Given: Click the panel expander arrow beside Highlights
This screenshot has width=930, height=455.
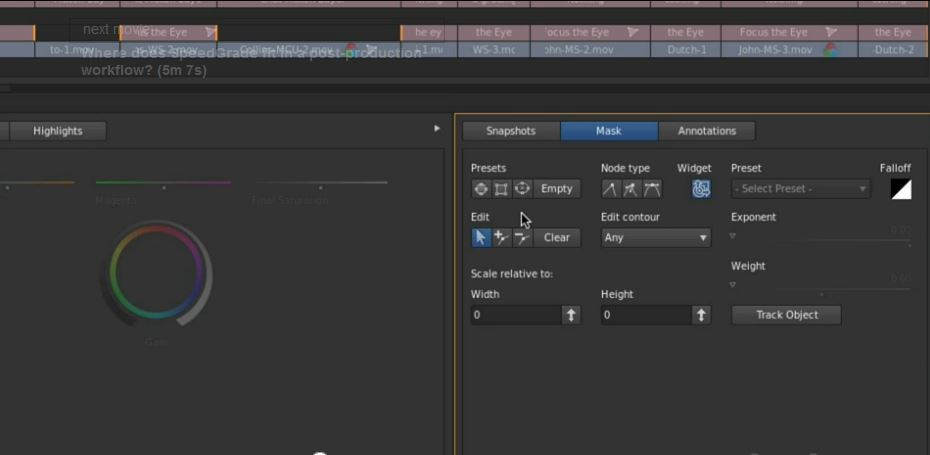Looking at the screenshot, I should [x=437, y=129].
